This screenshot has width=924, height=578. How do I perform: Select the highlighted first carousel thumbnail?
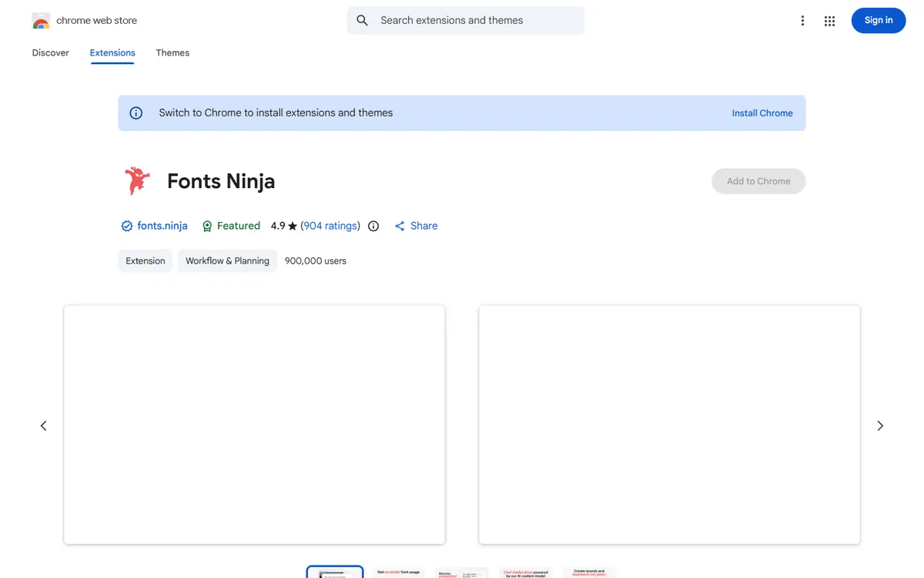(x=335, y=573)
